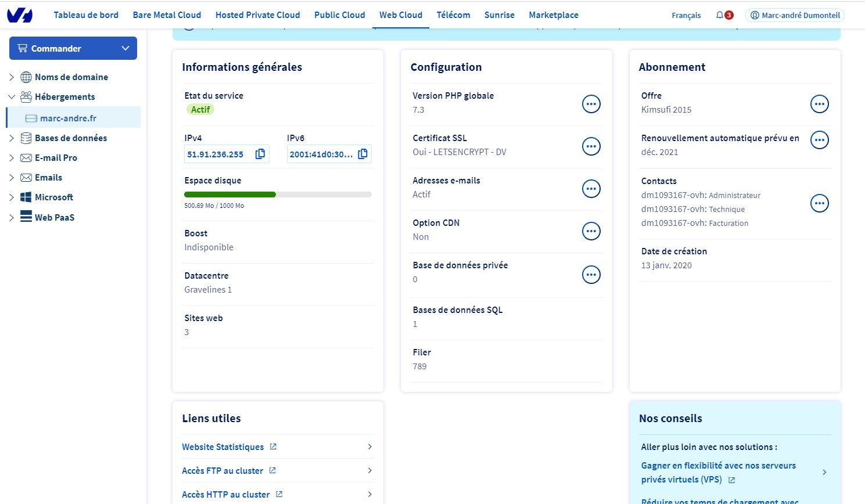Open Contacts actions ellipsis button
The image size is (865, 504).
819,203
